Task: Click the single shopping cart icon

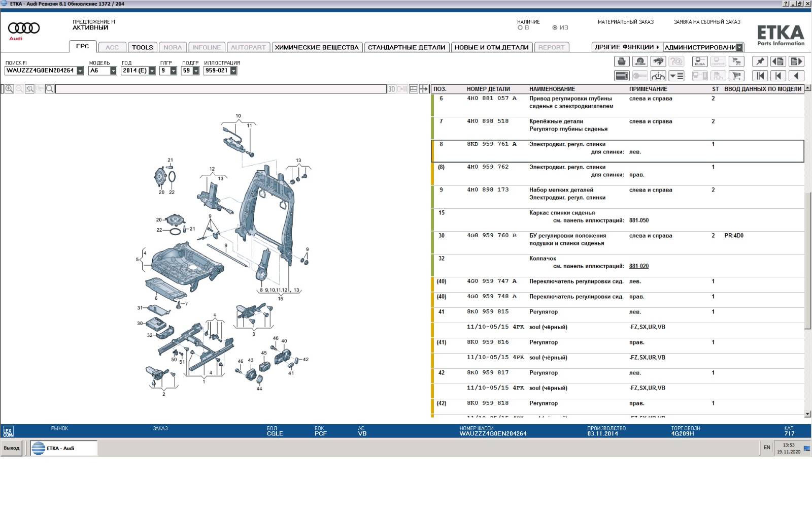Action: (x=736, y=76)
